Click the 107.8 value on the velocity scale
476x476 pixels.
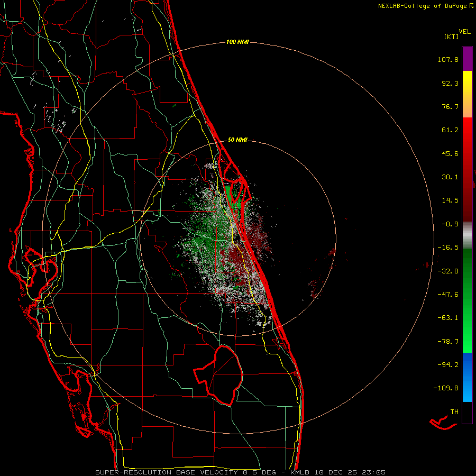(x=448, y=59)
